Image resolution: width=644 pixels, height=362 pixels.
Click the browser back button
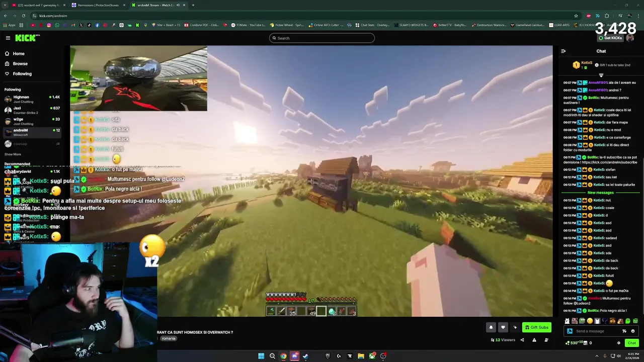coord(5,16)
